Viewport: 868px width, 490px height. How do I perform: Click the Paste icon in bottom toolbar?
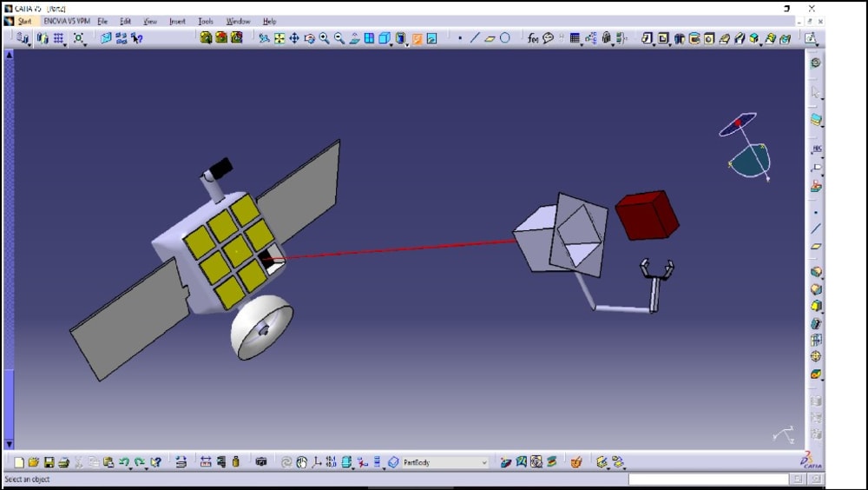(x=108, y=461)
